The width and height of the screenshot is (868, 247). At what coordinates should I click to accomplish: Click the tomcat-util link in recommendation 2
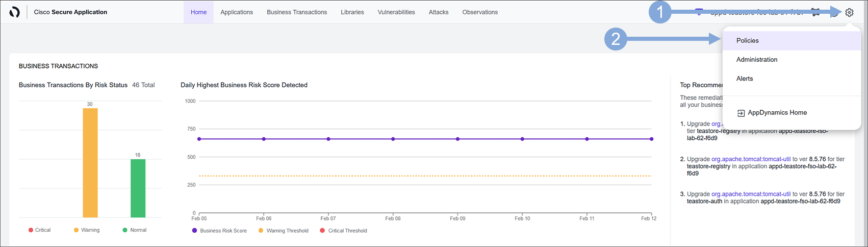pos(751,159)
